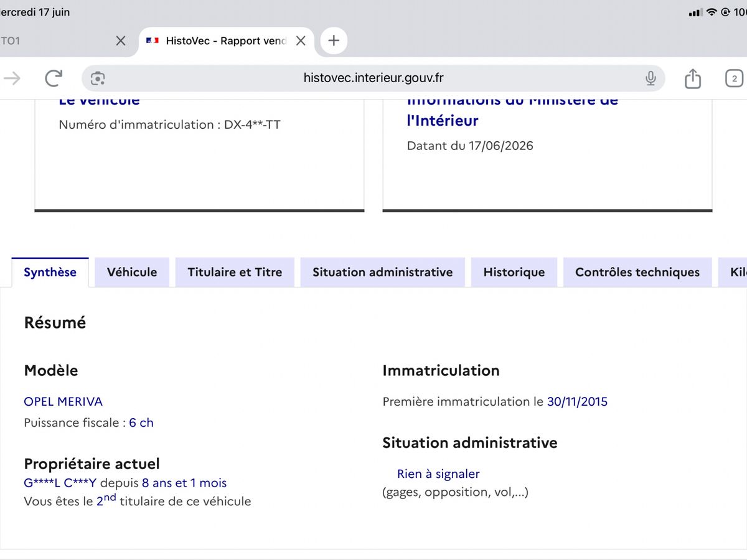Viewport: 747px width, 560px height.
Task: Tap the microphone voice search icon
Action: pos(651,78)
